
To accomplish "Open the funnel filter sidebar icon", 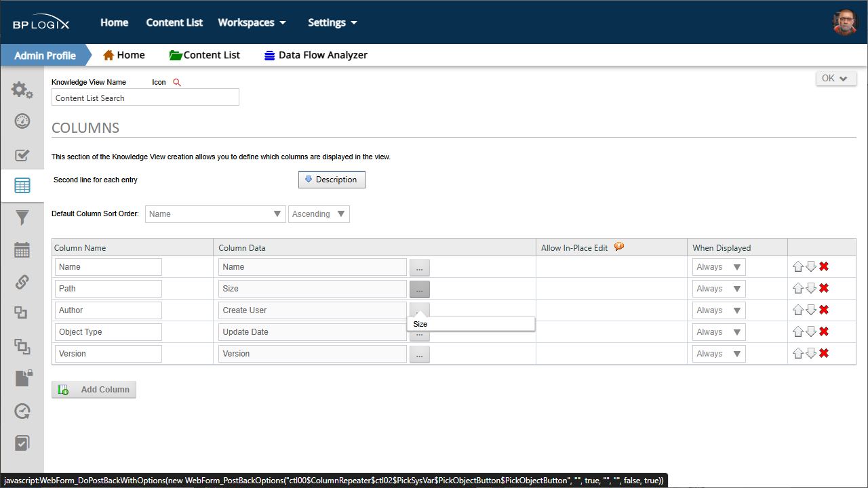I will pos(22,218).
